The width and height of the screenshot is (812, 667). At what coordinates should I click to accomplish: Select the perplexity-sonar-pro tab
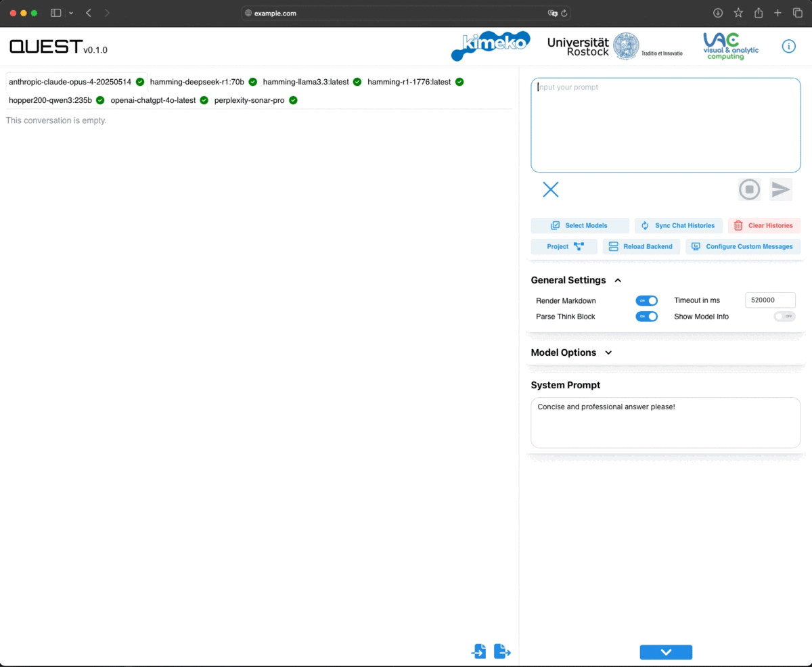pyautogui.click(x=249, y=100)
